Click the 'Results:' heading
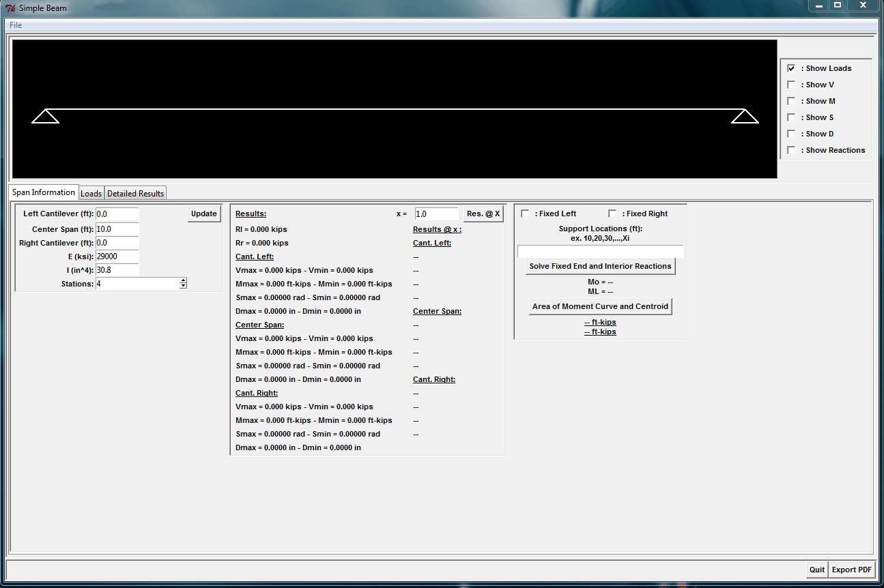The height and width of the screenshot is (588, 884). pos(251,214)
